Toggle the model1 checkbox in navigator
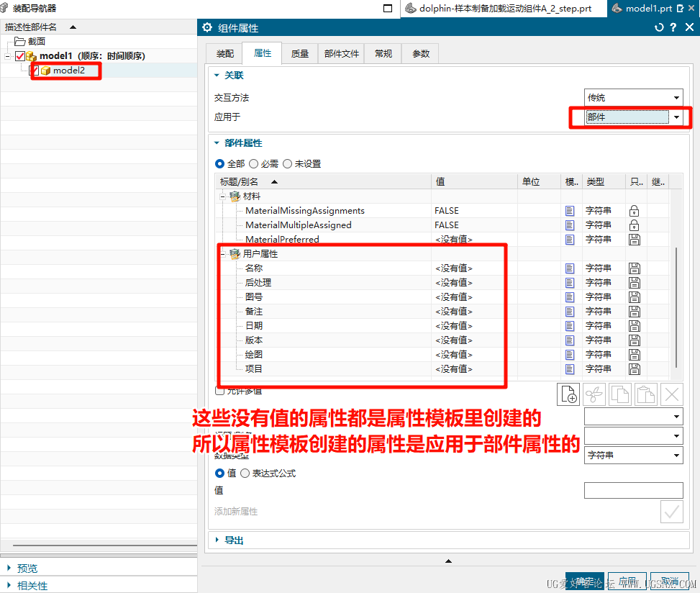 pos(20,56)
